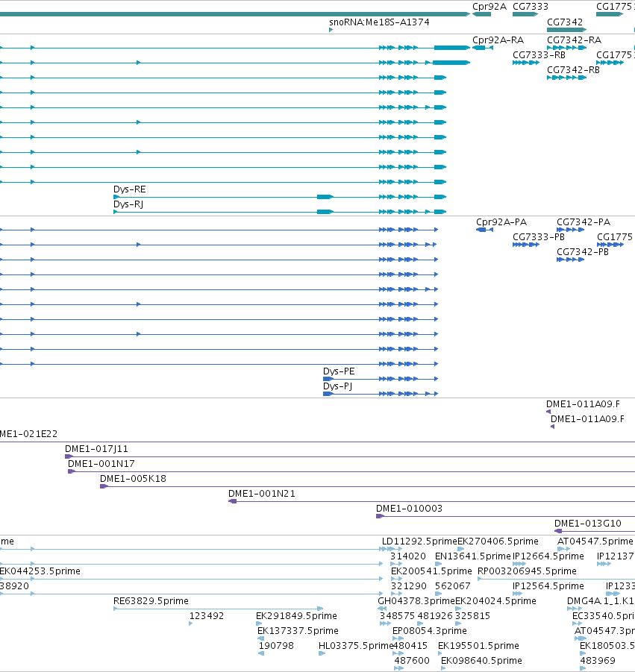Open the CG7342 gene feature label
The width and height of the screenshot is (635, 672).
tap(565, 22)
